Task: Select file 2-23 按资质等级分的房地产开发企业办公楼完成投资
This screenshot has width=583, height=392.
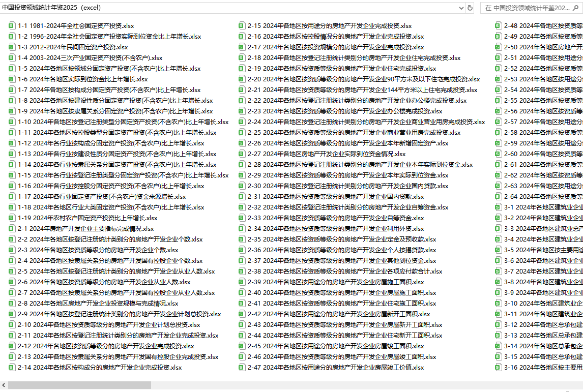Action: point(345,111)
